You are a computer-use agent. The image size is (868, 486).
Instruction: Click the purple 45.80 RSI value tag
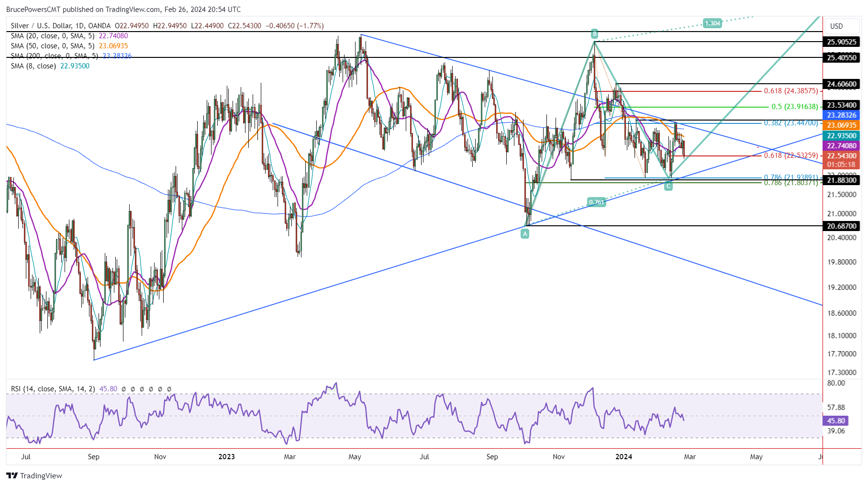[836, 421]
